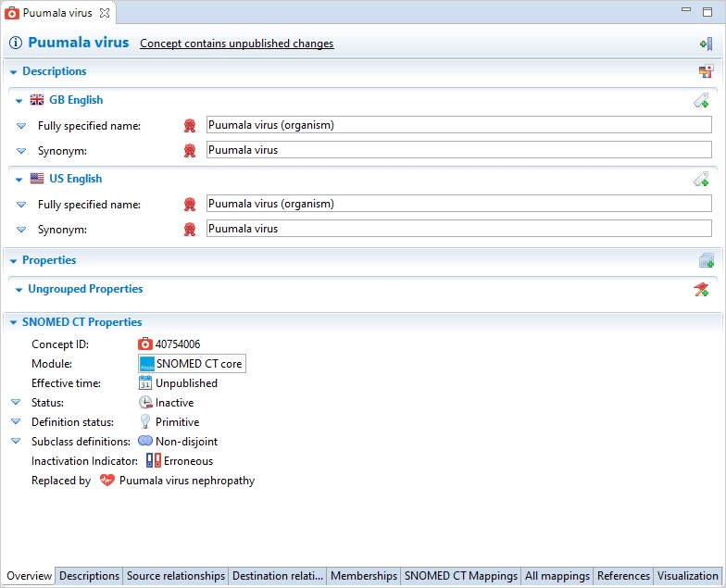726x588 pixels.
Task: Click the add GB English description icon
Action: coord(701,100)
